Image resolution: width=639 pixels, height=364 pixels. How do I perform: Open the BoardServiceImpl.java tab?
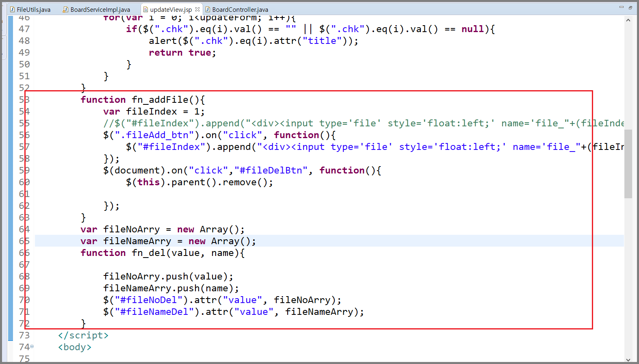point(100,10)
